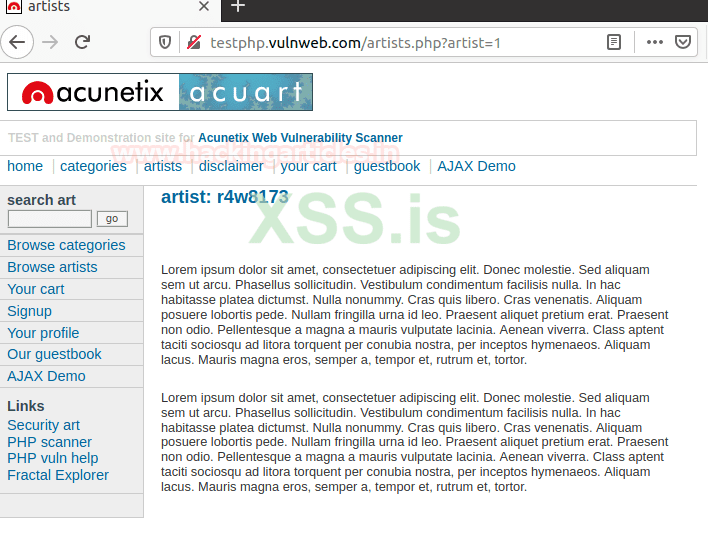The height and width of the screenshot is (534, 708).
Task: Open Signup sidebar link
Action: [29, 311]
